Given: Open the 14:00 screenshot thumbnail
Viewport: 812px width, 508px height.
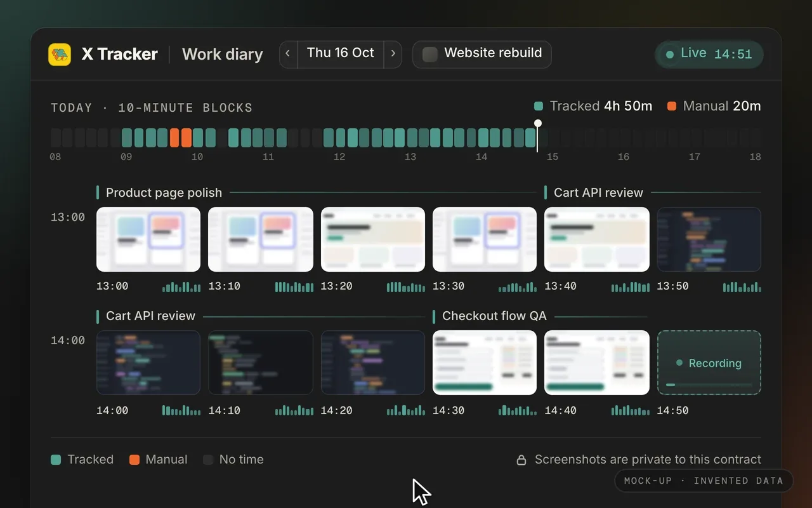Looking at the screenshot, I should 148,363.
